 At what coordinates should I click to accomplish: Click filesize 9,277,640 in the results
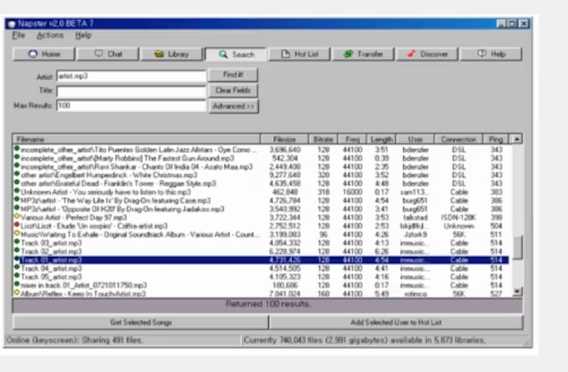pyautogui.click(x=285, y=175)
